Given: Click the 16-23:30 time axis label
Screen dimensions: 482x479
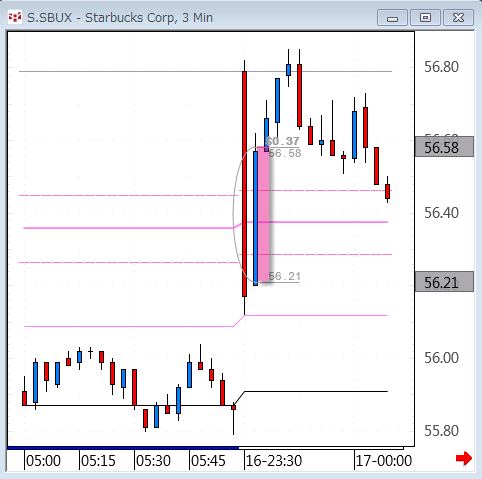Looking at the screenshot, I should (274, 461).
